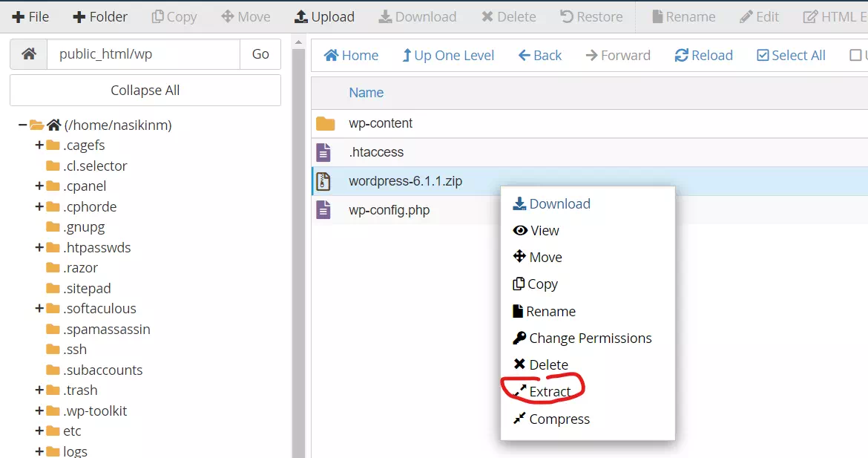
Task: Expand the .cphorde tree folder
Action: (x=39, y=206)
